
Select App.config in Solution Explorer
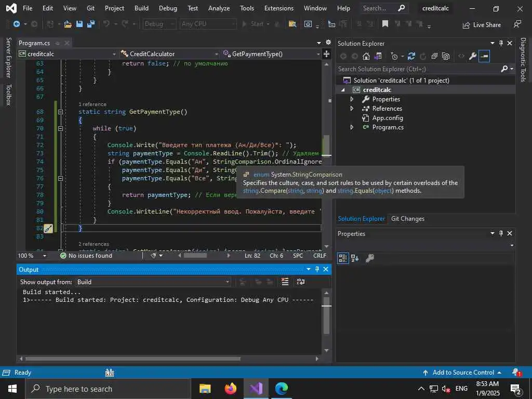[x=388, y=118]
